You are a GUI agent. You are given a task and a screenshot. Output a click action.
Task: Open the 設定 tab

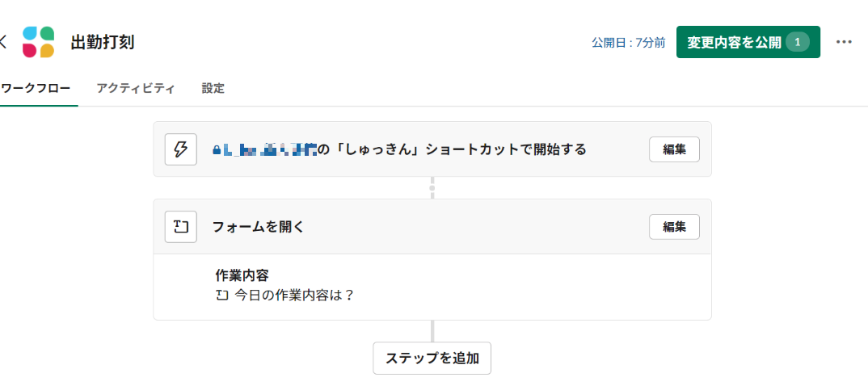[x=213, y=89]
